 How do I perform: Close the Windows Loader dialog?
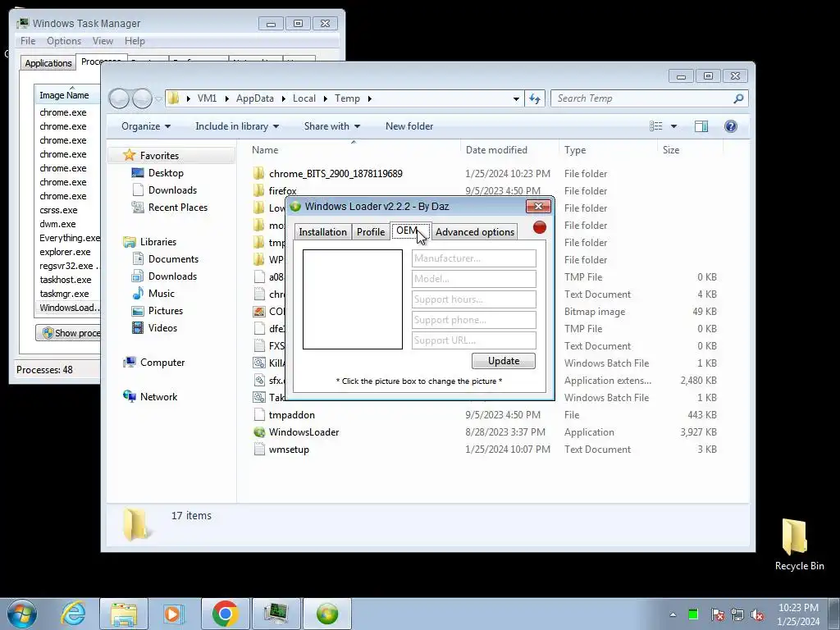coord(538,206)
